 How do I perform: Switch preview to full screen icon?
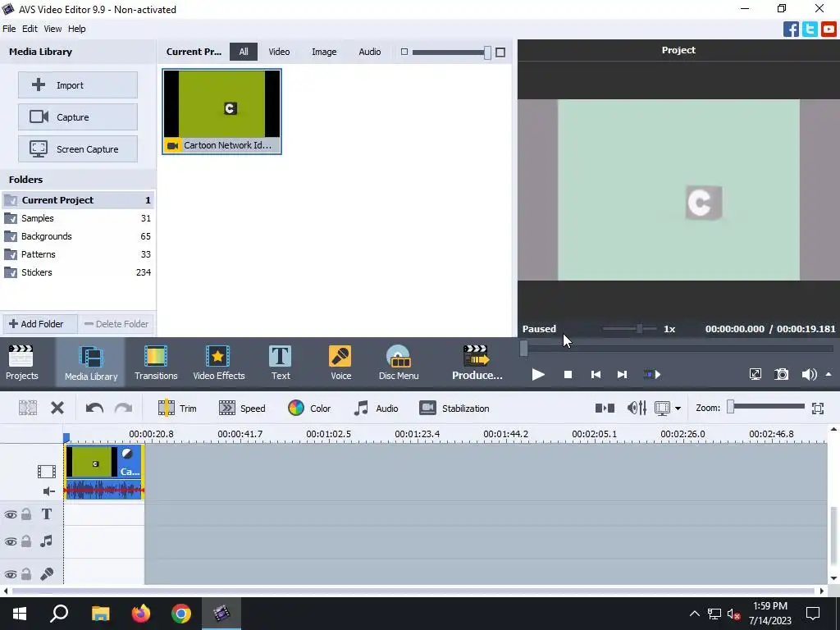point(756,374)
